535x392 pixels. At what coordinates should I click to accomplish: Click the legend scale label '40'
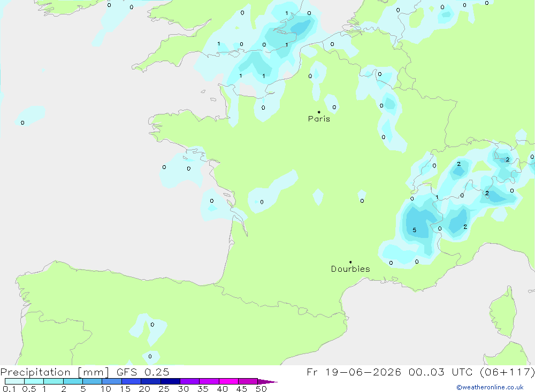pos(222,389)
